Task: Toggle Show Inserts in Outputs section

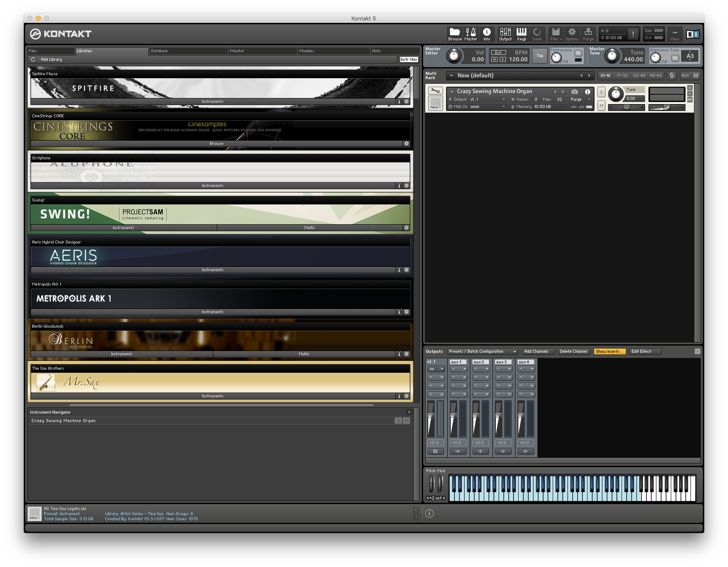Action: tap(609, 352)
